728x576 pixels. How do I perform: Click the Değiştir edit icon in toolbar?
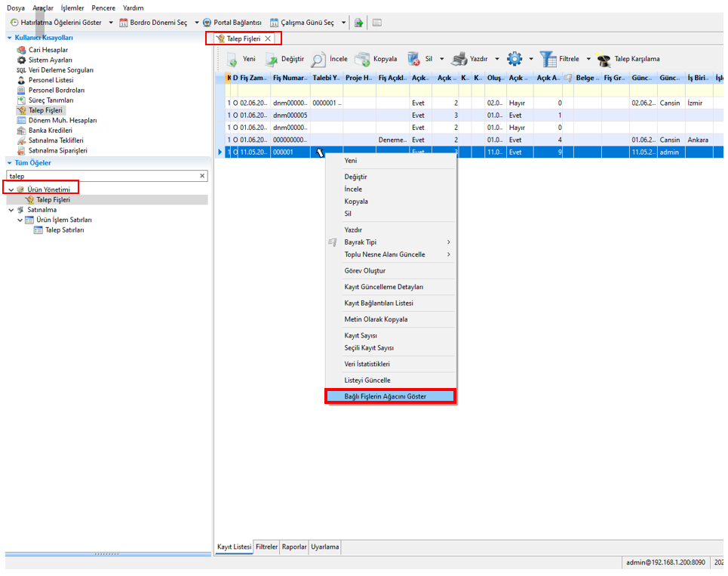(x=271, y=60)
